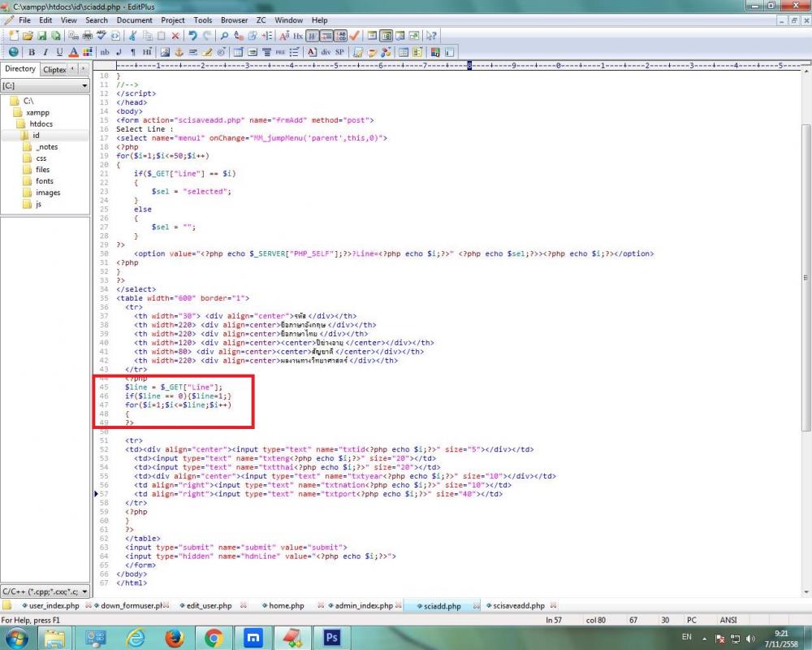Open Photoshop from the taskbar
This screenshot has height=650, width=812.
click(x=331, y=638)
